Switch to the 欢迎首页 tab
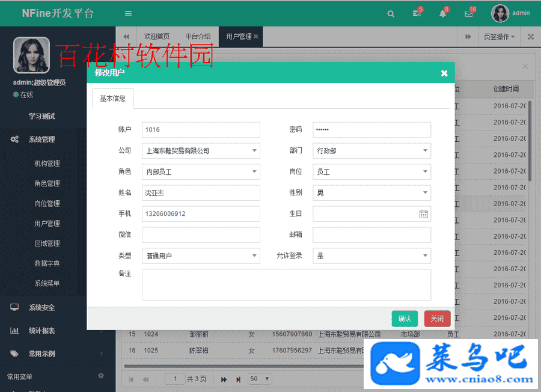Image resolution: width=541 pixels, height=392 pixels. tap(156, 37)
